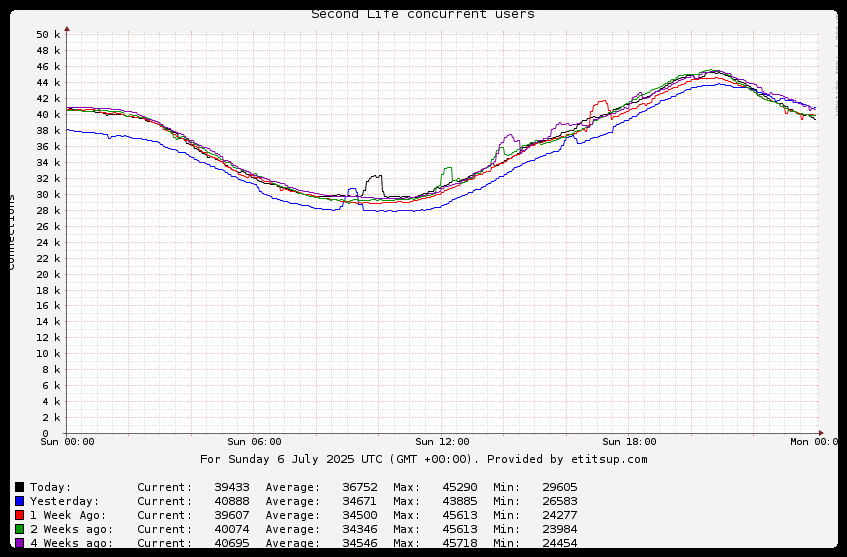
Task: Click 2 Weeks ago current value 40074
Action: tap(232, 529)
